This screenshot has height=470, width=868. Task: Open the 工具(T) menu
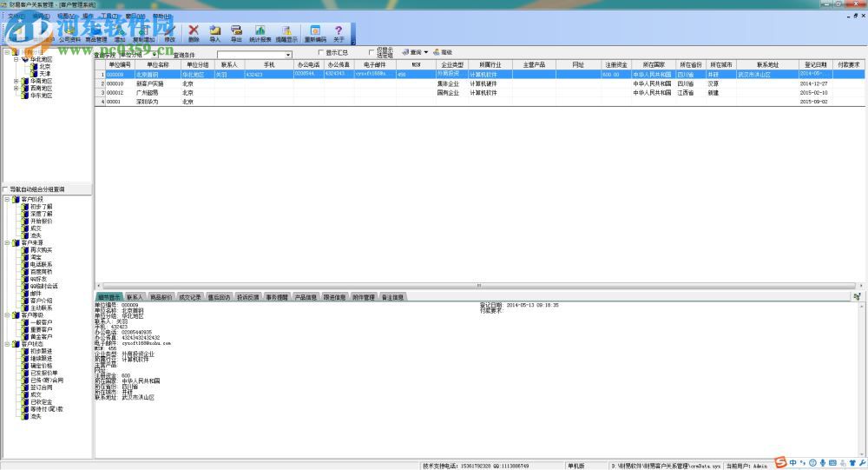coord(109,17)
